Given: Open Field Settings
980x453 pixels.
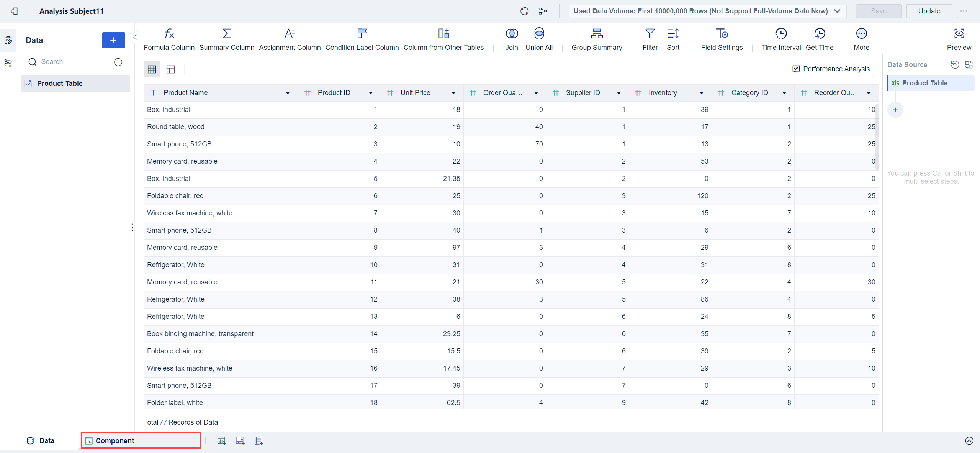Looking at the screenshot, I should (722, 38).
